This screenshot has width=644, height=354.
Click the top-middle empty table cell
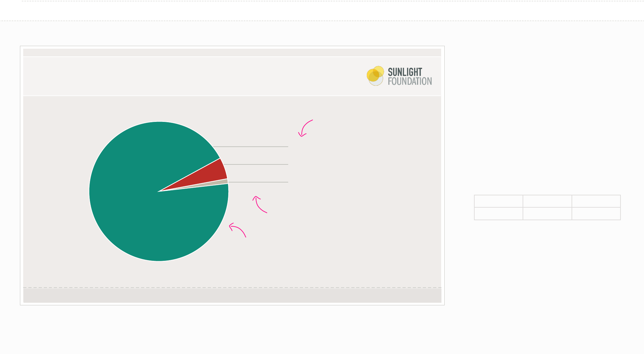click(x=547, y=201)
